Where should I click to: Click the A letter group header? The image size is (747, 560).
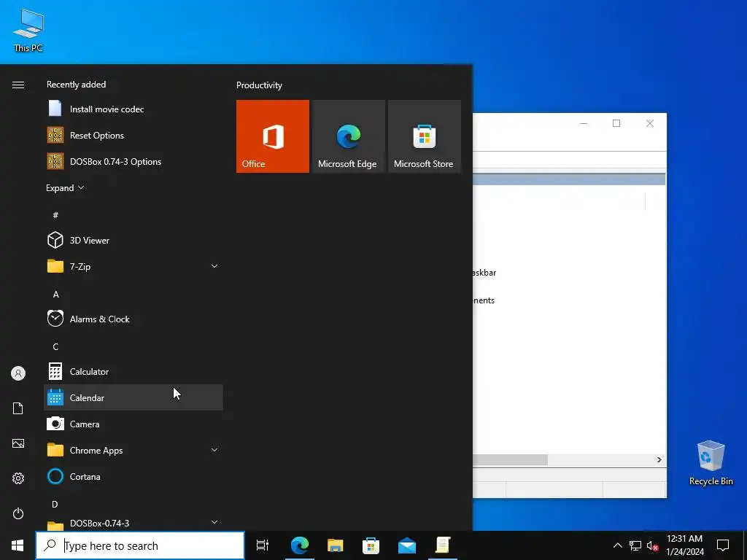click(55, 295)
